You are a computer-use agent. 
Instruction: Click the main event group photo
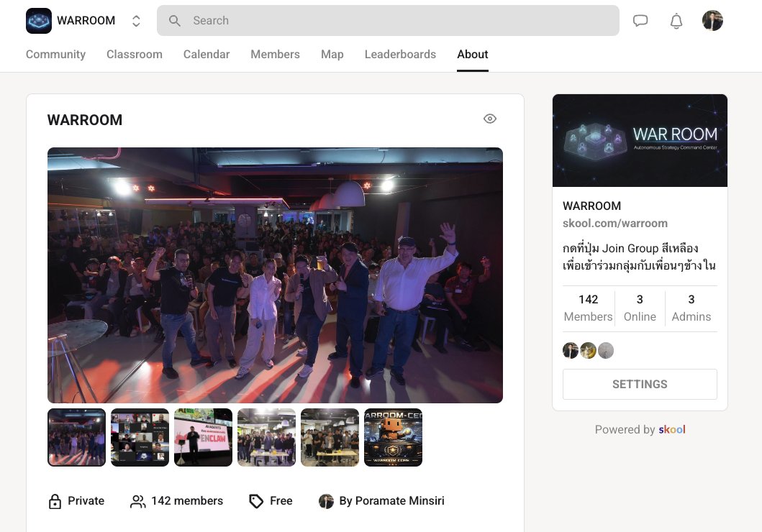(275, 275)
